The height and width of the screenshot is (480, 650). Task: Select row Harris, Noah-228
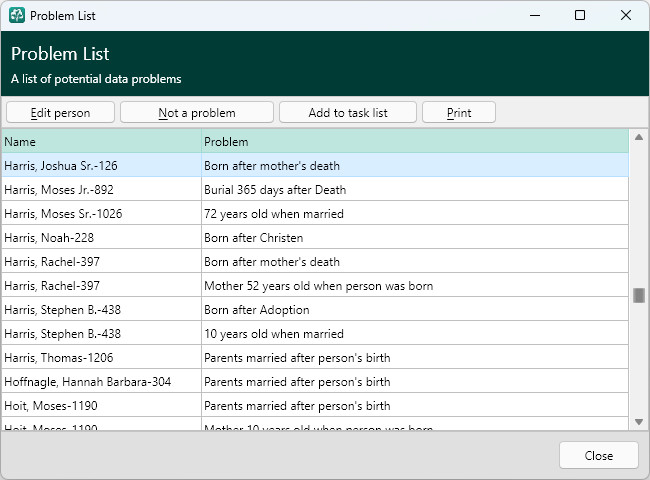[x=315, y=238]
